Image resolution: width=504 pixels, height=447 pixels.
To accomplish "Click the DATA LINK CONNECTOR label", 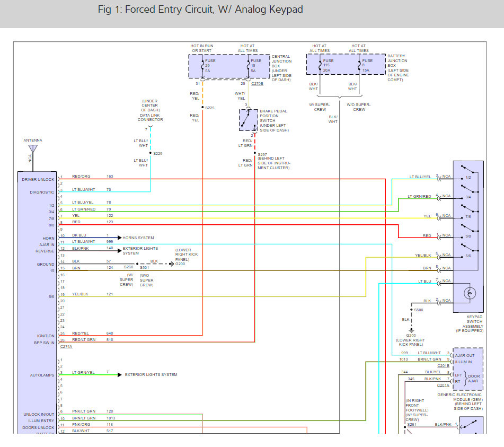I will coord(150,117).
